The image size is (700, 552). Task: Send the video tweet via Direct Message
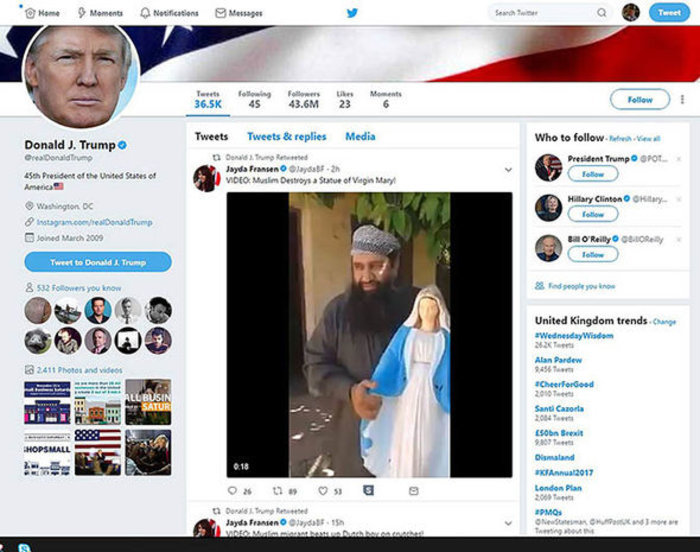tap(413, 491)
